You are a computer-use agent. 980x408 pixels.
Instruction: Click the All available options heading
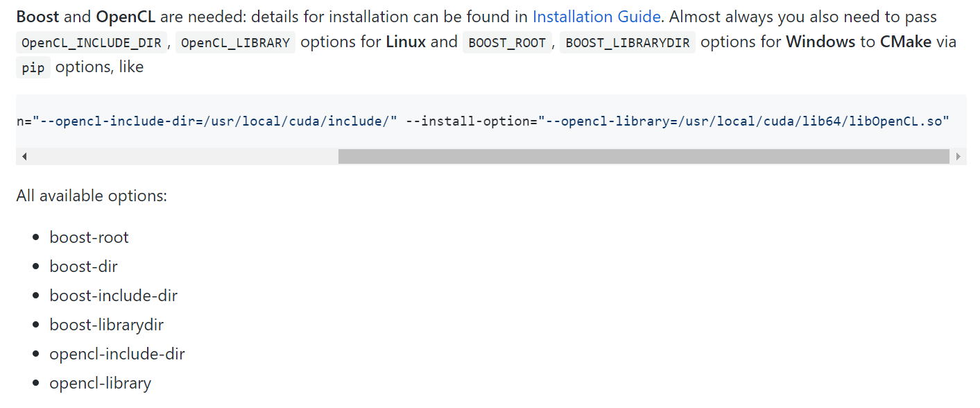point(92,196)
